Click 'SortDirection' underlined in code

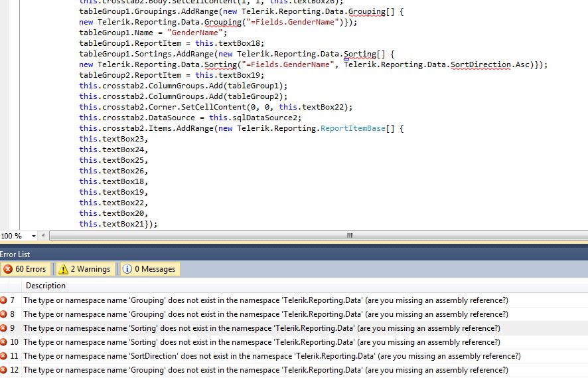pos(480,64)
